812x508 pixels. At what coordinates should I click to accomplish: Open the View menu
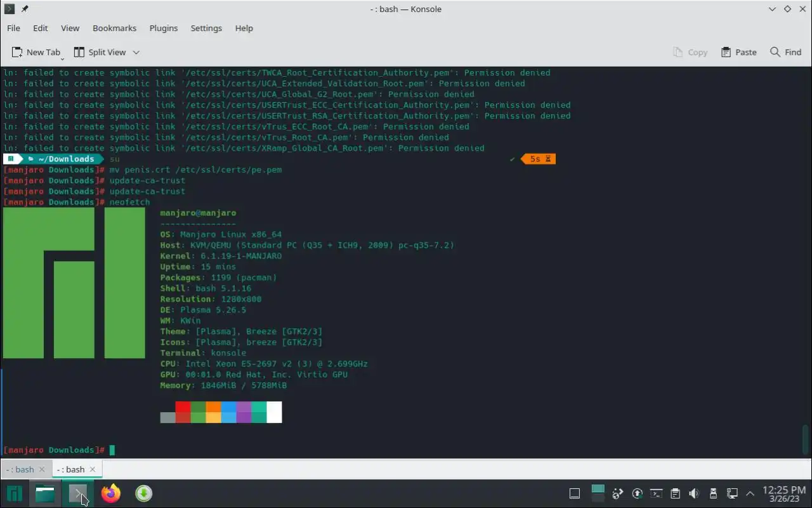click(x=70, y=28)
